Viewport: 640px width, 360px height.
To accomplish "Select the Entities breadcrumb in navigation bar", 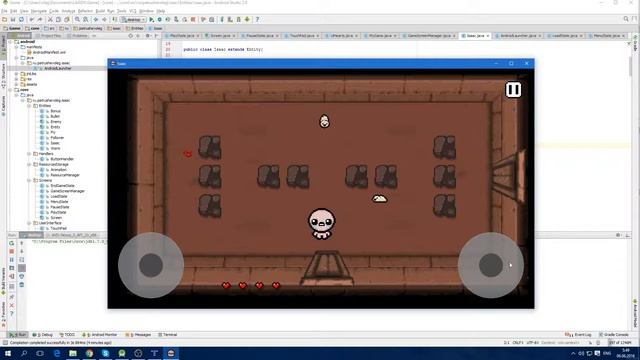I will (135, 28).
